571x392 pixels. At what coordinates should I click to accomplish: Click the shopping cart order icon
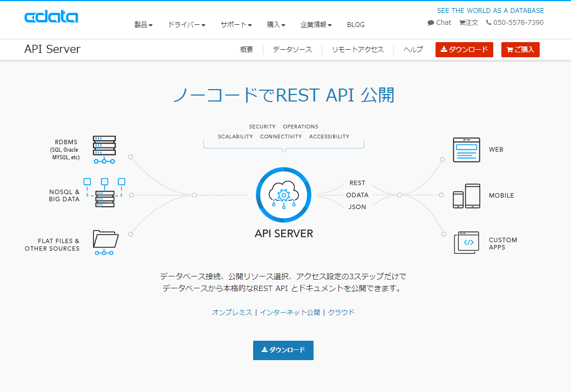pos(462,23)
